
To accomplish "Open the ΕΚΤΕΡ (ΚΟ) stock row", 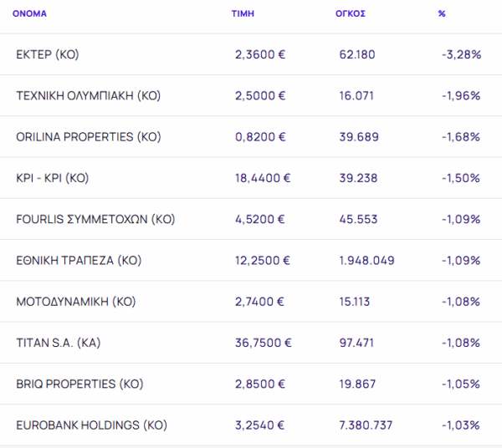I will pos(251,54).
